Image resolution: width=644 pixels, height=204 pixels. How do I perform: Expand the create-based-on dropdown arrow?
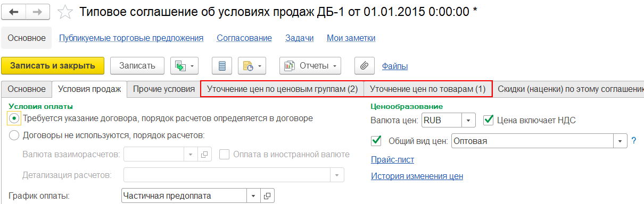tap(192, 66)
